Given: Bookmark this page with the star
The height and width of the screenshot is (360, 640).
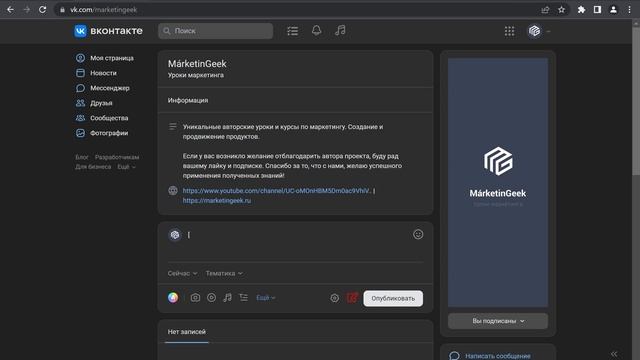Looking at the screenshot, I should click(562, 10).
